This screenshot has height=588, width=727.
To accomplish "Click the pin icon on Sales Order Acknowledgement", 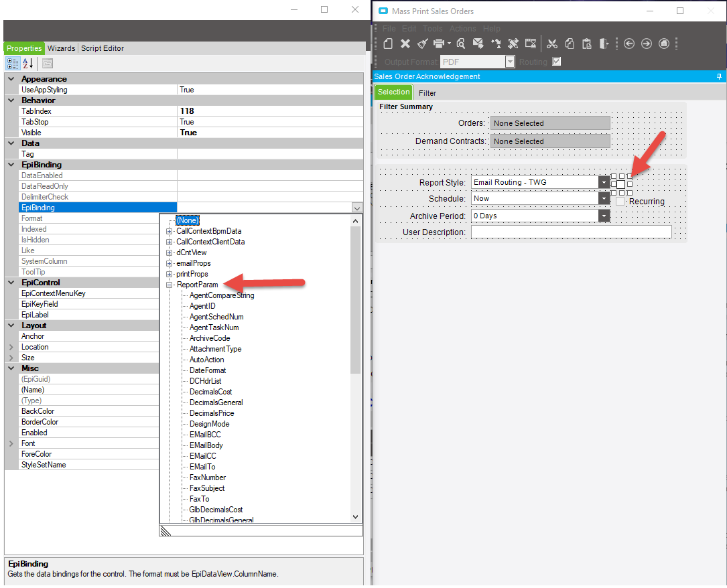I will click(x=719, y=76).
